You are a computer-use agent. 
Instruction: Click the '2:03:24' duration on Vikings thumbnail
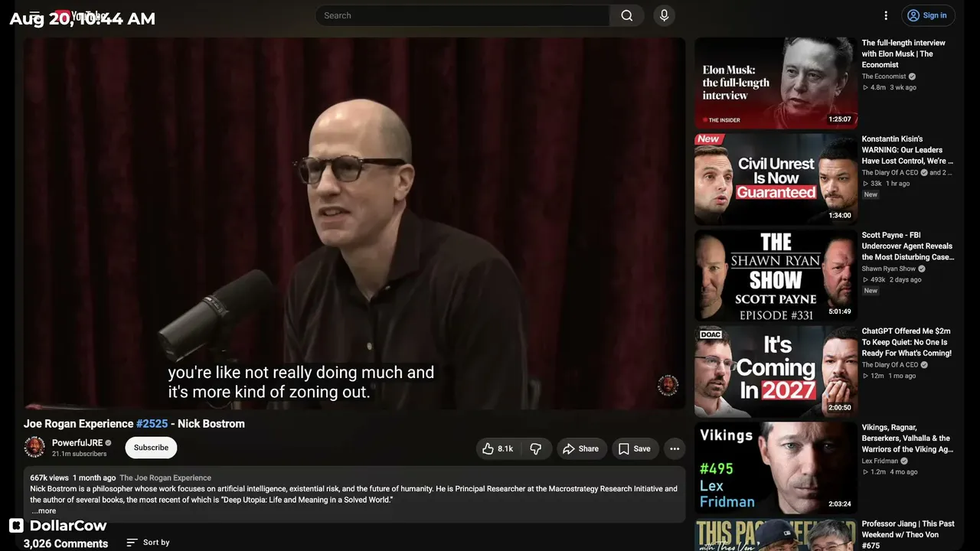click(x=840, y=504)
